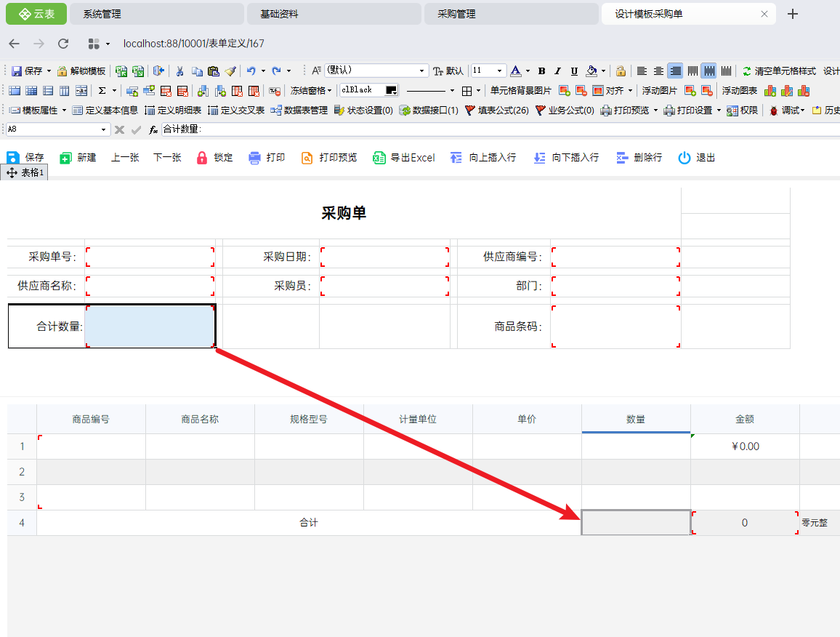840x637 pixels.
Task: Toggle right text alignment
Action: 676,71
